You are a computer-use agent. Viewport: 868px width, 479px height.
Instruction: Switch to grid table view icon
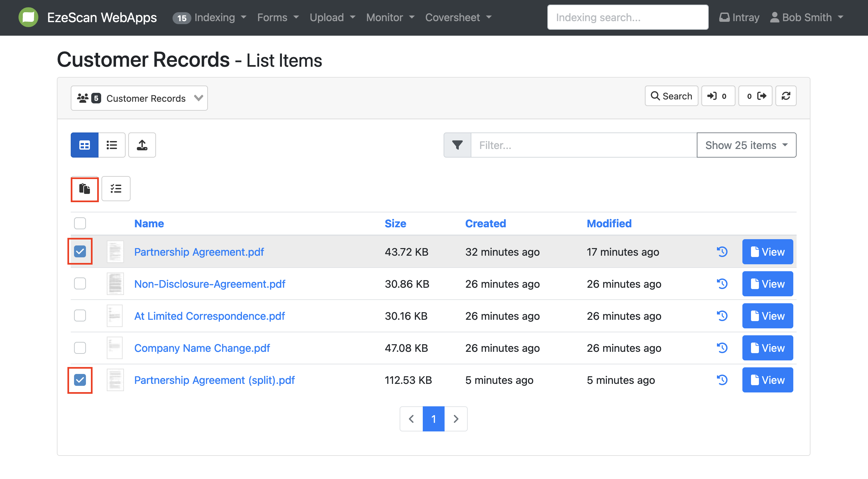pos(84,145)
